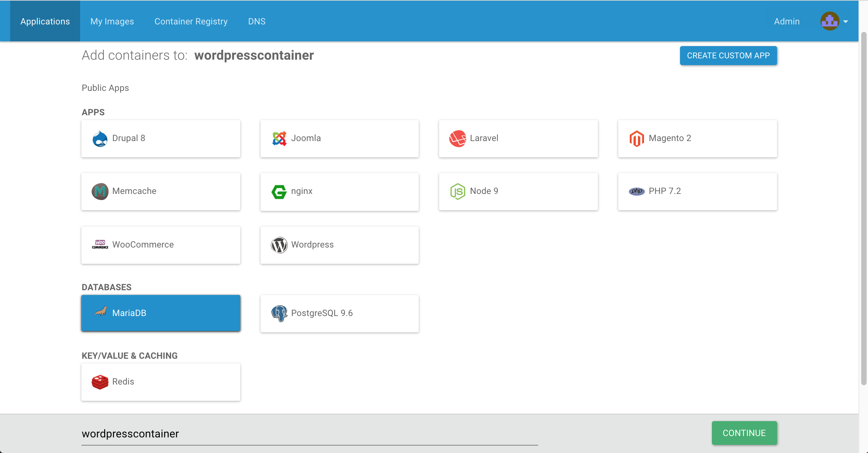Click the Wordpress W logo icon
This screenshot has height=453, width=868.
279,245
